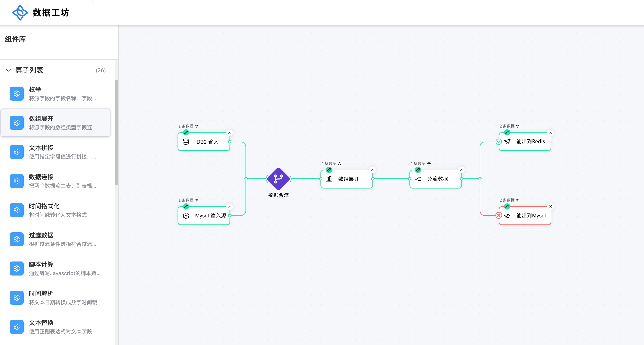
Task: Select the 数组展开 operator in component list
Action: tap(55, 123)
